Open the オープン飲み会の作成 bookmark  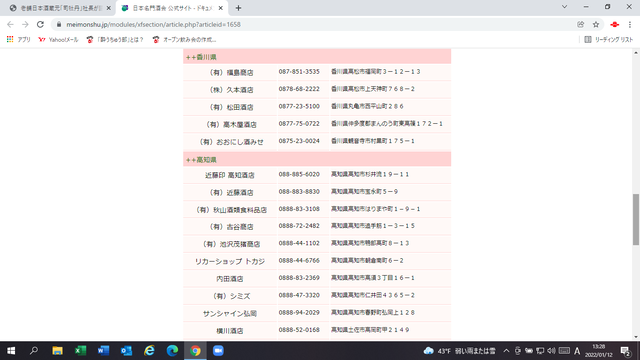[184, 40]
